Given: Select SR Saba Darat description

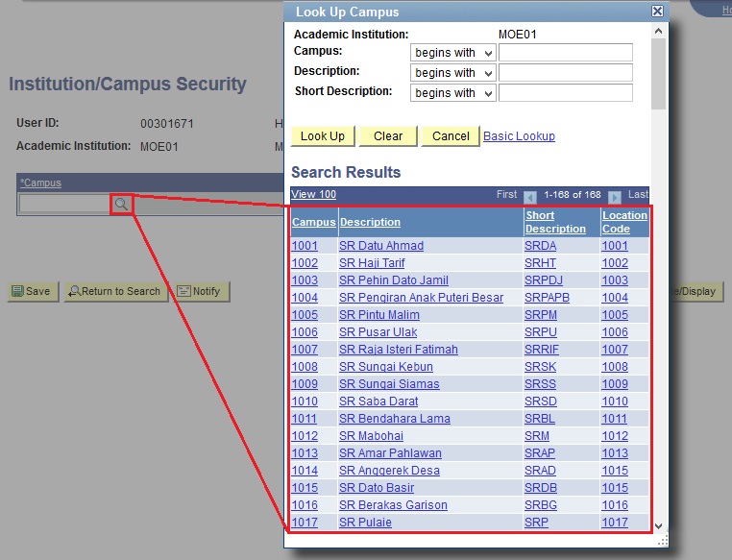Looking at the screenshot, I should click(378, 402).
